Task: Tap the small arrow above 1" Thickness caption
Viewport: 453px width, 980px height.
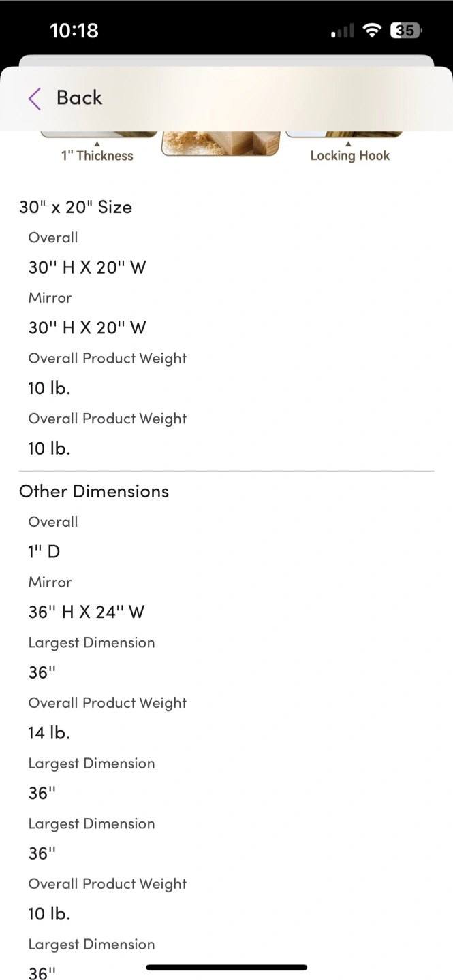Action: coord(97,144)
